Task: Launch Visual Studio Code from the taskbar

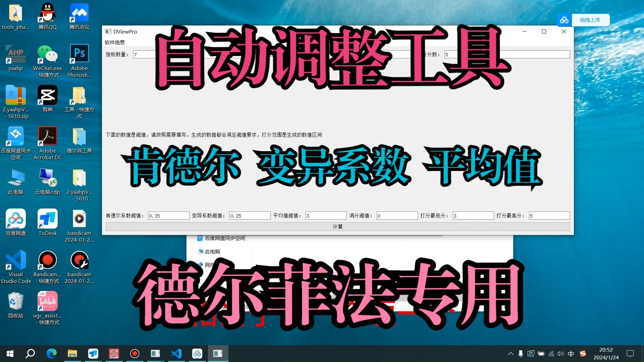Action: 176,354
